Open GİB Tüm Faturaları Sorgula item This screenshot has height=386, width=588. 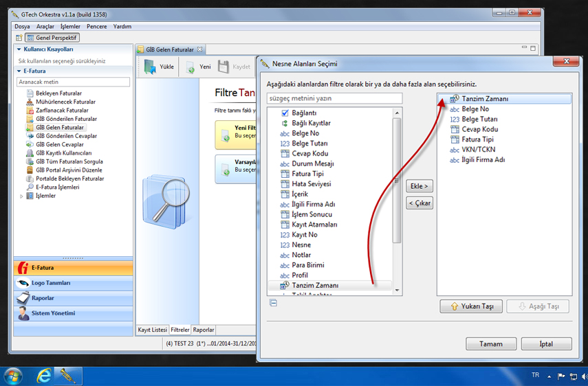pyautogui.click(x=65, y=161)
